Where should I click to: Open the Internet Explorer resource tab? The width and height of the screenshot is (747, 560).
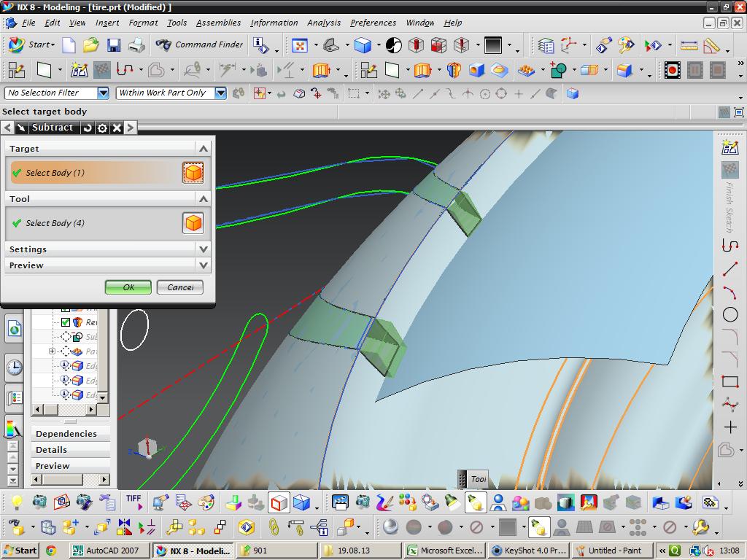[x=15, y=329]
